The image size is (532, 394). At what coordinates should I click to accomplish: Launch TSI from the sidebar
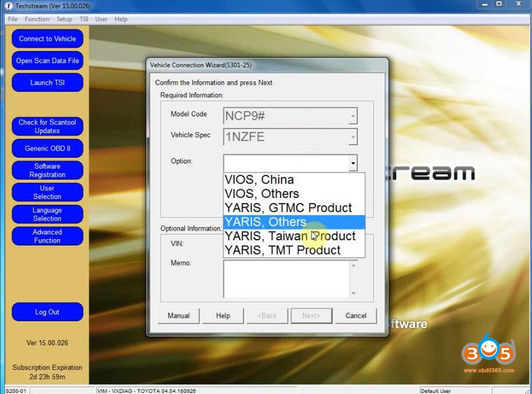[x=47, y=83]
